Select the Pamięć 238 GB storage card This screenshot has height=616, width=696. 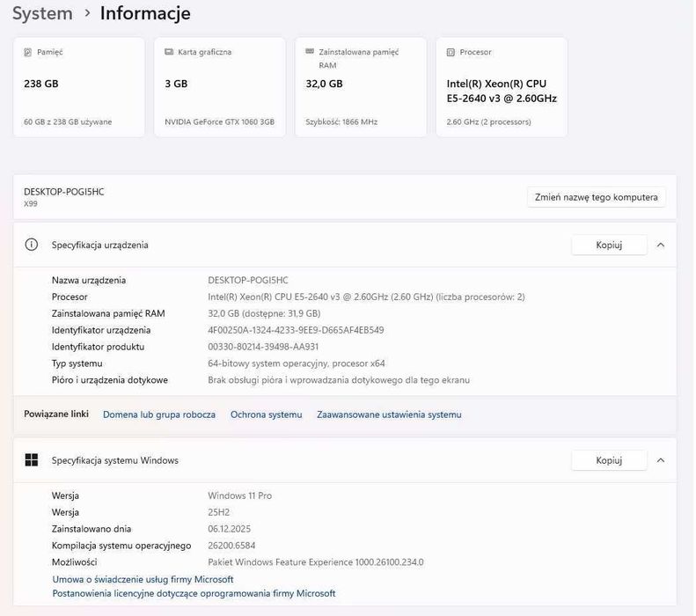coord(79,87)
